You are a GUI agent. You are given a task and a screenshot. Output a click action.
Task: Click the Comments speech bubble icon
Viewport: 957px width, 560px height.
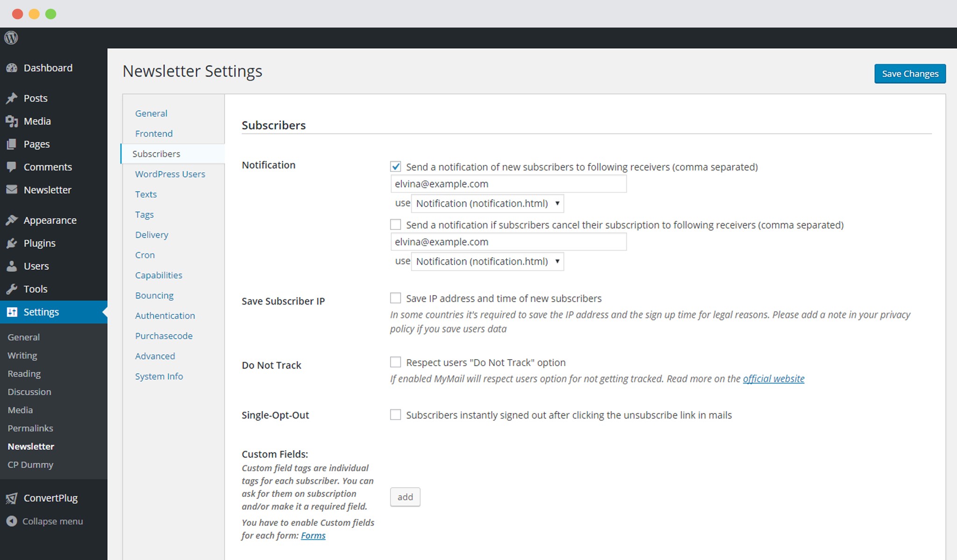tap(12, 167)
